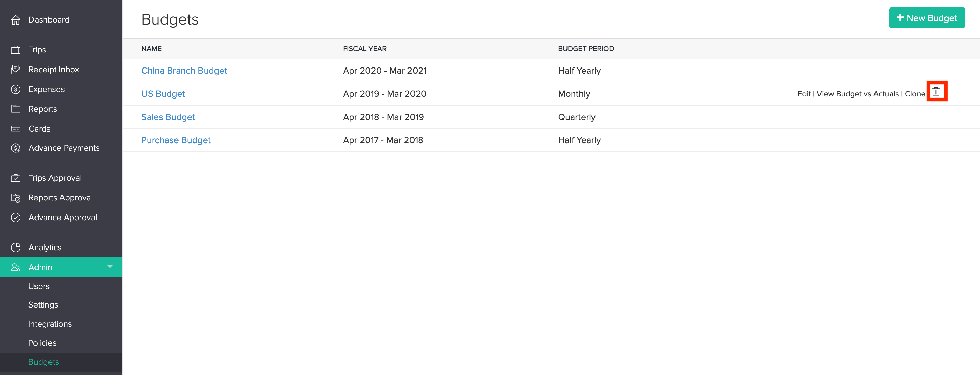Click the Reports folder icon

[16, 109]
